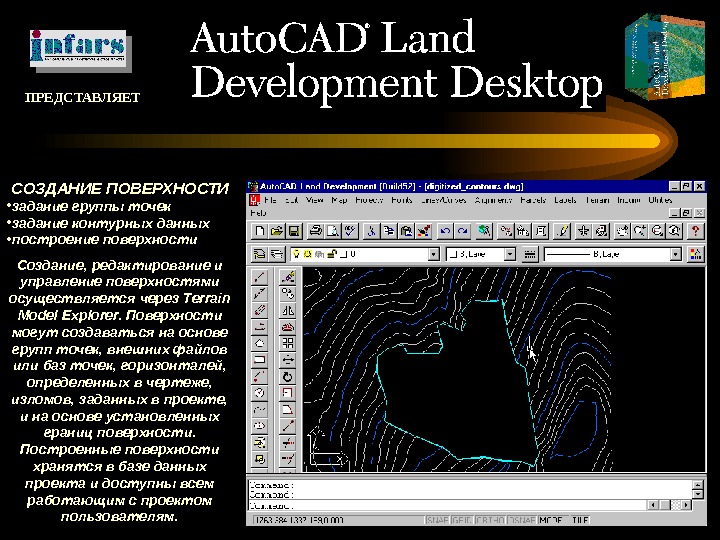Toggle TILE mode in status bar

point(580,520)
